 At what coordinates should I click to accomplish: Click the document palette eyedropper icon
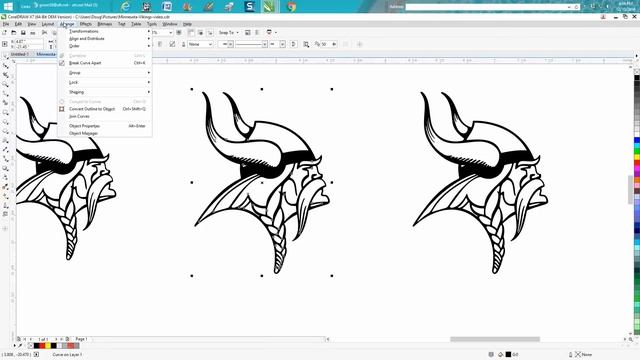click(x=20, y=346)
